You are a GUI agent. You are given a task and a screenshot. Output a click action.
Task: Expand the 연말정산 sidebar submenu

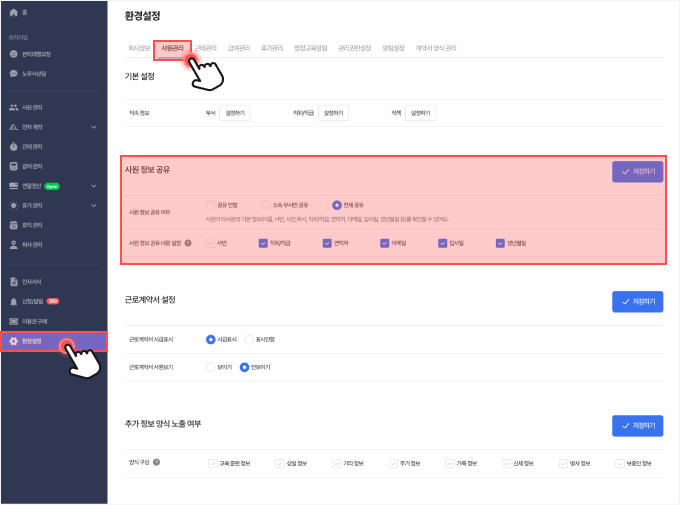point(93,186)
